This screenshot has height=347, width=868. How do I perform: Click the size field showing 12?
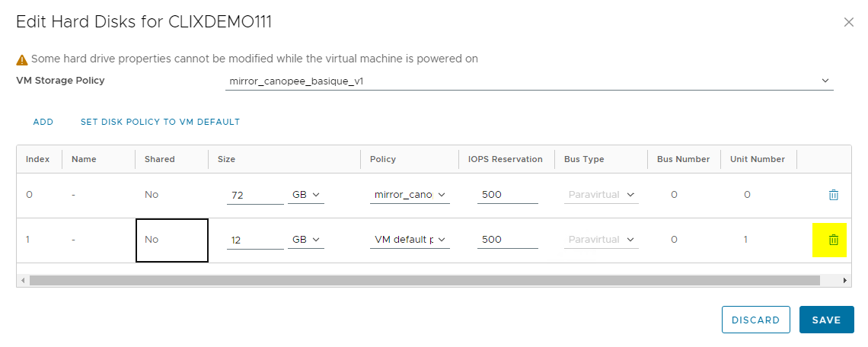coord(256,240)
